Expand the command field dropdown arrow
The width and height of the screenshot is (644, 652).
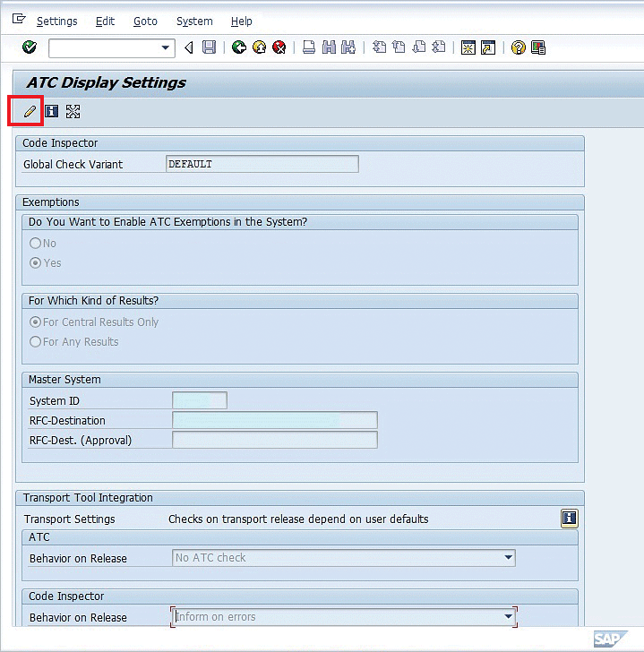pos(166,47)
